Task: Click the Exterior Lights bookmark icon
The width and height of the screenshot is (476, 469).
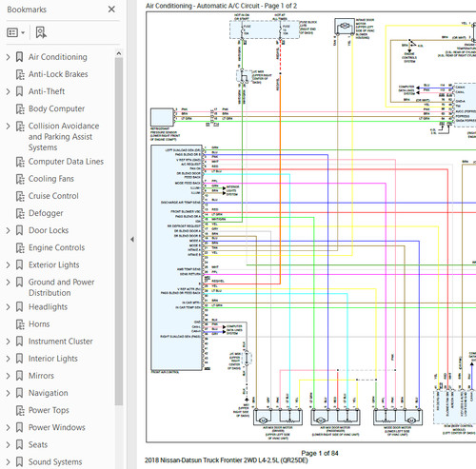Action: pyautogui.click(x=19, y=264)
